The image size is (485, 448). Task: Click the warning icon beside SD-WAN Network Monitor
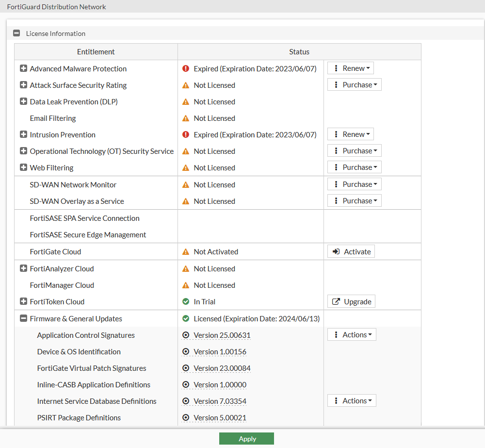(x=185, y=184)
